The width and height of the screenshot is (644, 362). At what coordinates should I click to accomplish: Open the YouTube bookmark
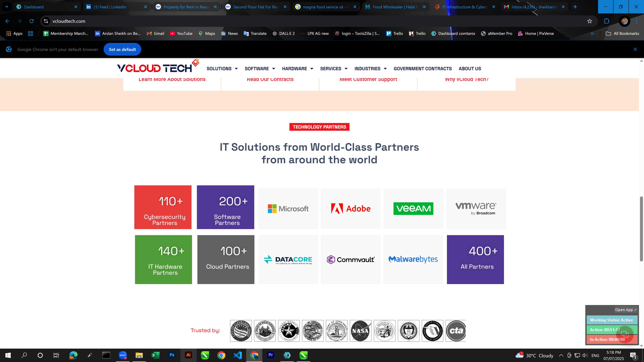181,34
